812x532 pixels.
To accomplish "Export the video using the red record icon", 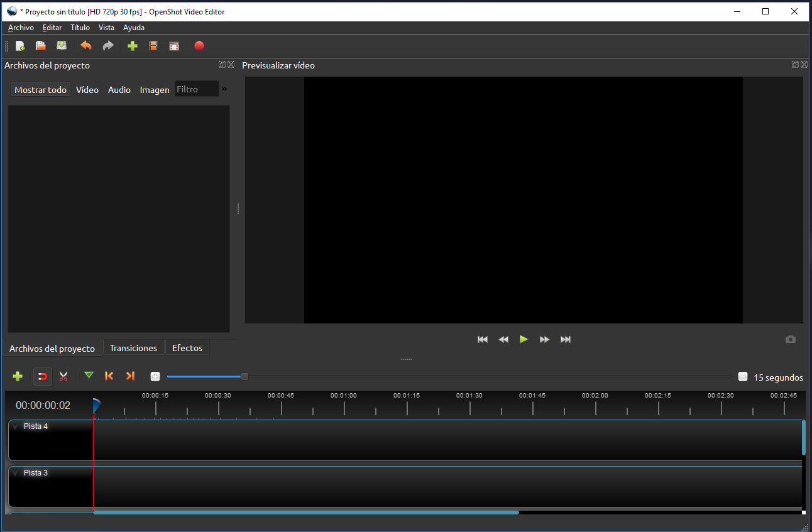I will pos(199,45).
